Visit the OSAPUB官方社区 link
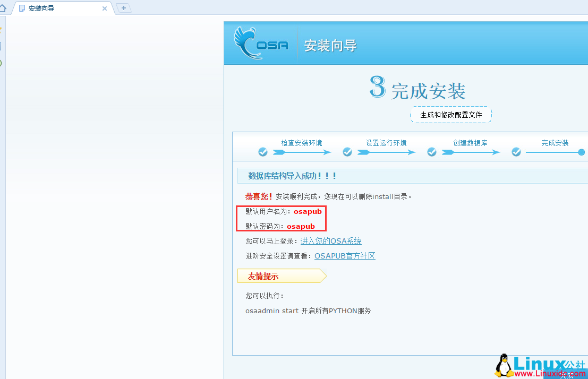588x379 pixels. pos(345,255)
